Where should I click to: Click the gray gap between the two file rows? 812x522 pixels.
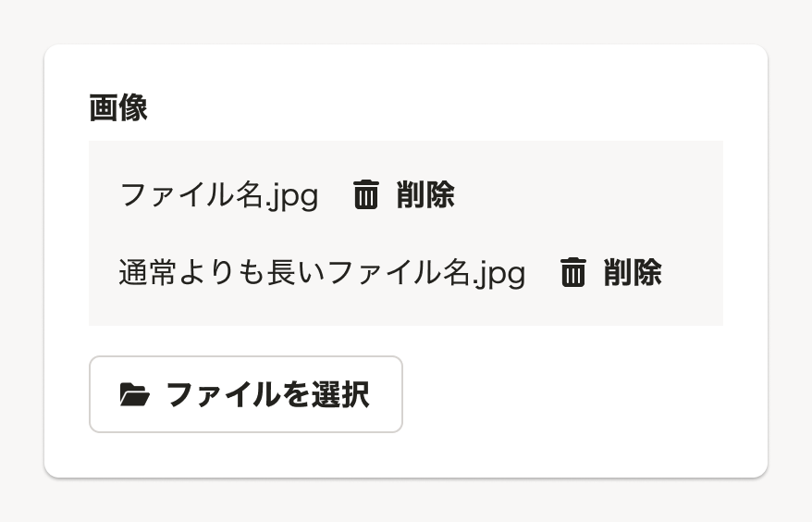405,234
